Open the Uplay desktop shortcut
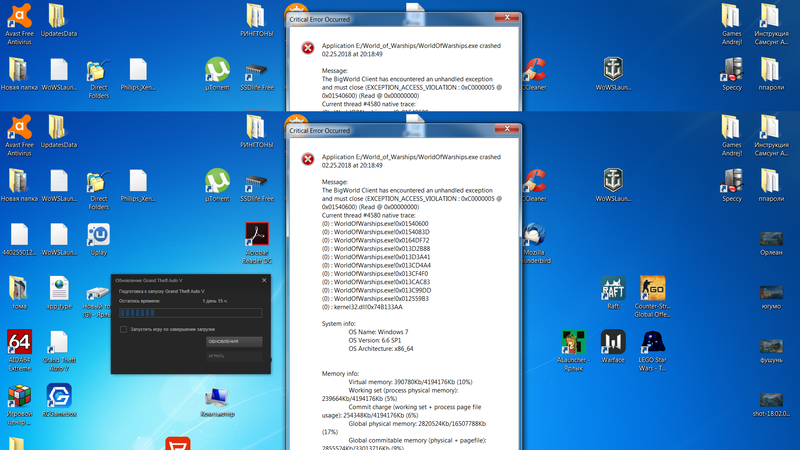This screenshot has width=800, height=450. [x=98, y=236]
